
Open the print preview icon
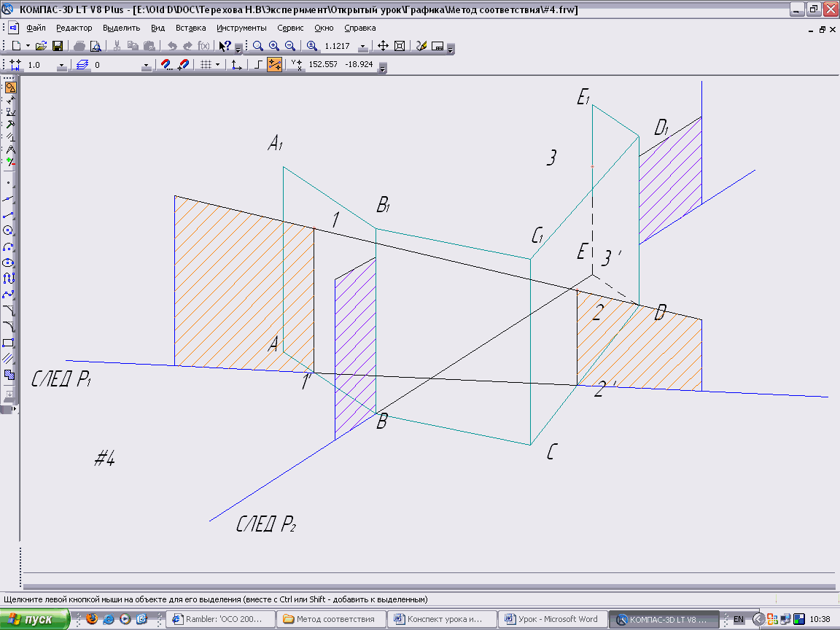pos(95,46)
